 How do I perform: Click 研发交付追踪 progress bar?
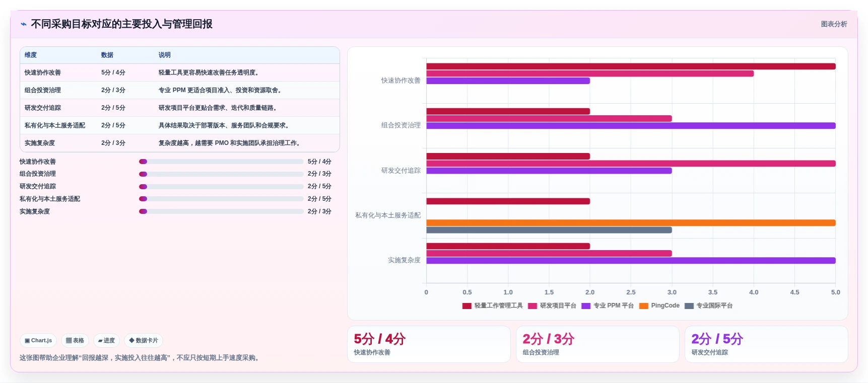pos(221,187)
